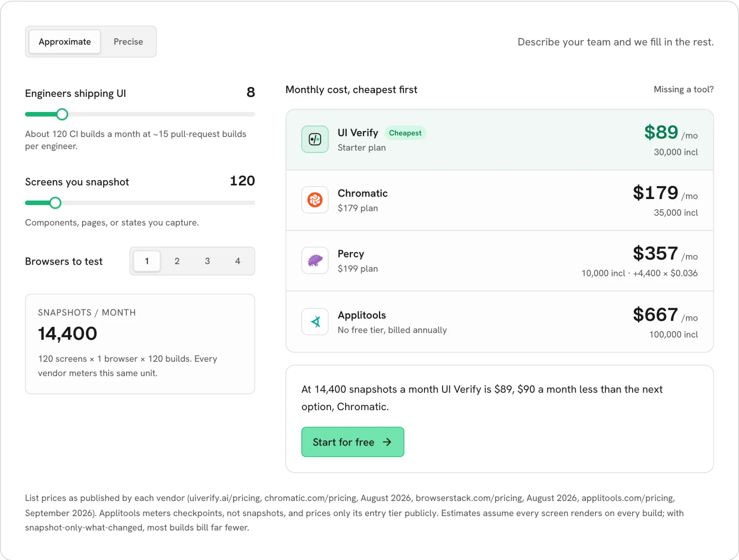
Task: Click 'Describe your team and we fill in the rest.'
Action: pos(615,42)
